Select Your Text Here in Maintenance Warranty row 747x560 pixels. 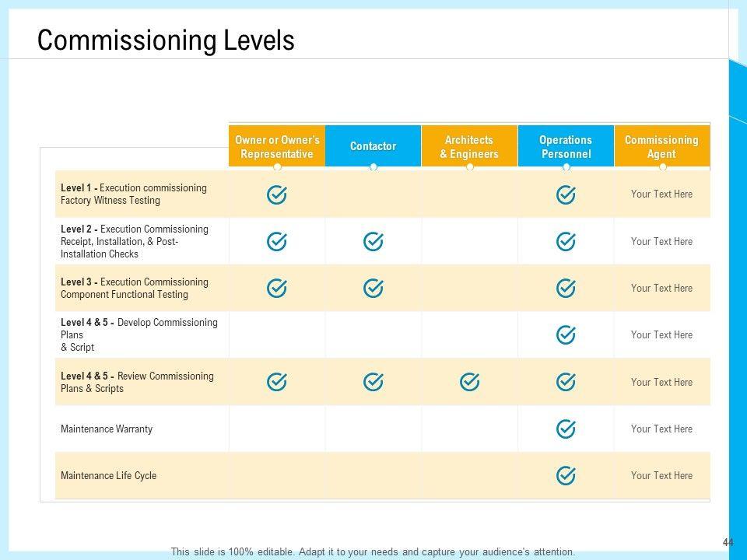tap(661, 429)
